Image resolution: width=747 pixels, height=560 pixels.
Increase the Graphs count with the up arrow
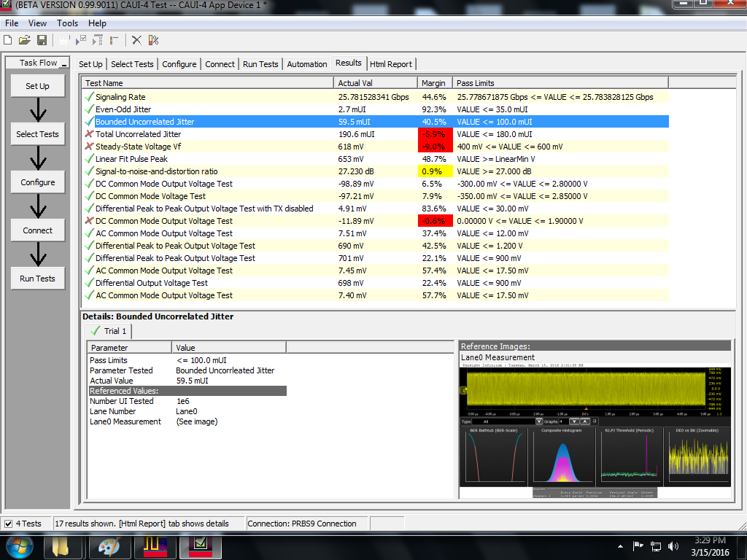click(584, 420)
